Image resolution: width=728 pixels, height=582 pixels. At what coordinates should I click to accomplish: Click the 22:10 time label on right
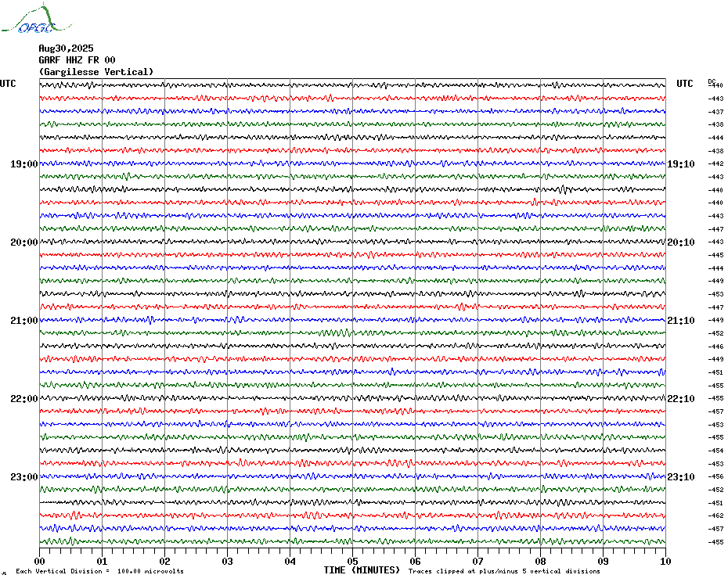coord(681,399)
